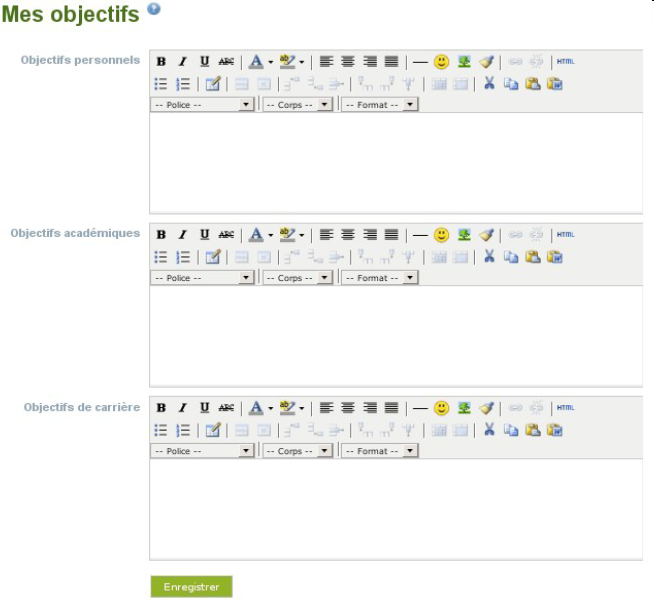Open Format dropdown in Objectifs personnels editor

click(x=380, y=105)
